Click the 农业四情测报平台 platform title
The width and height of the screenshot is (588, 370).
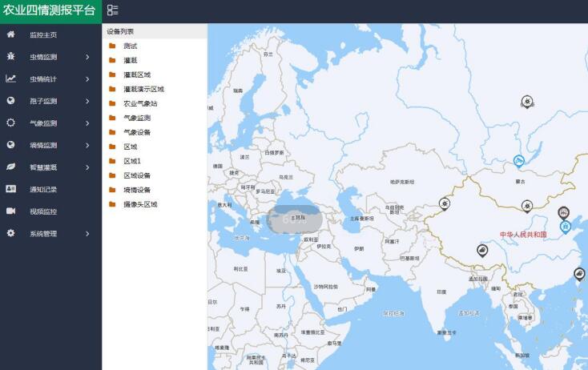pos(49,10)
